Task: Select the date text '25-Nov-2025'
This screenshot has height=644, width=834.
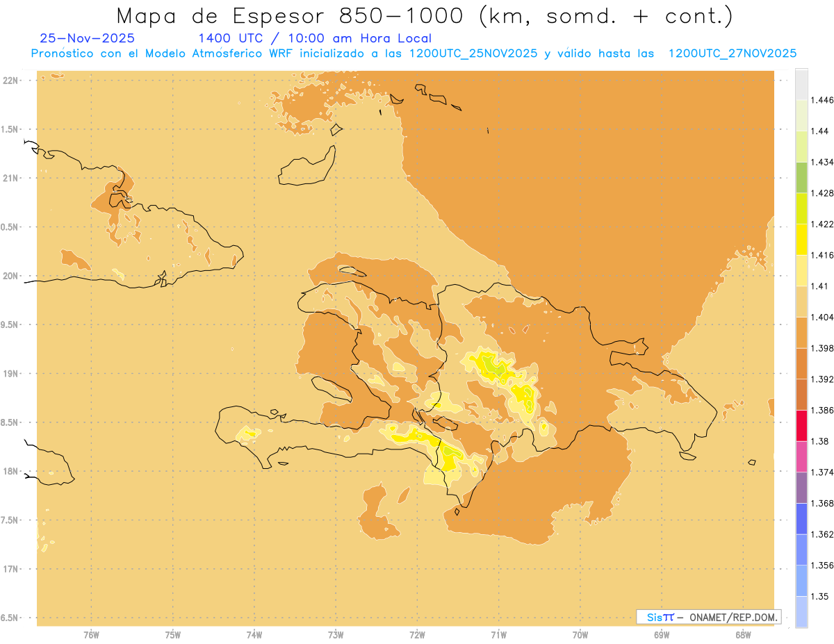Action: (x=88, y=39)
